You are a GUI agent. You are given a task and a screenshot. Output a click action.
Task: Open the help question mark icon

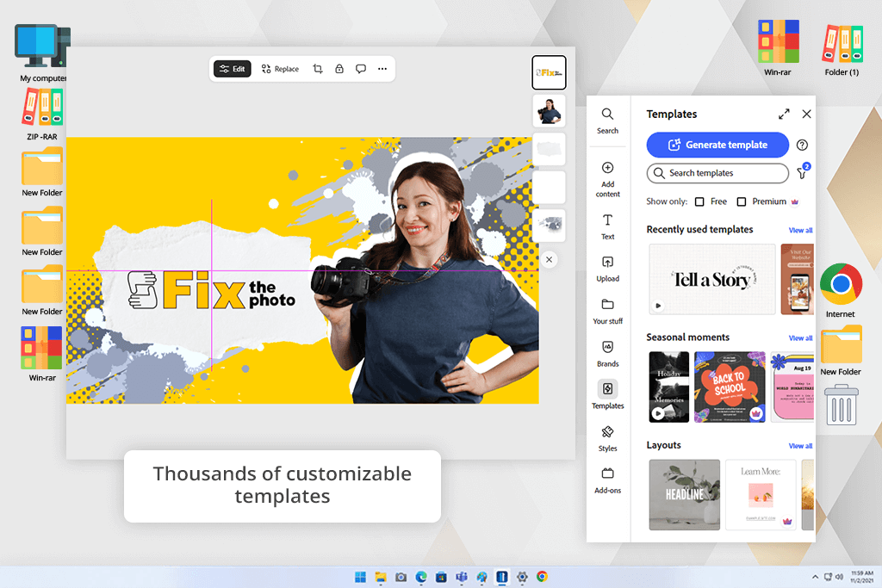click(x=802, y=145)
